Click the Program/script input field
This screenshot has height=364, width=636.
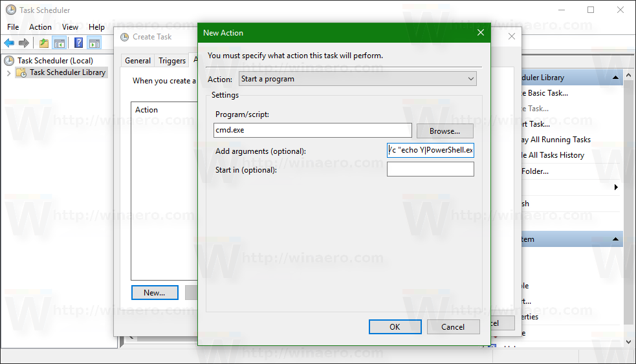tap(313, 130)
